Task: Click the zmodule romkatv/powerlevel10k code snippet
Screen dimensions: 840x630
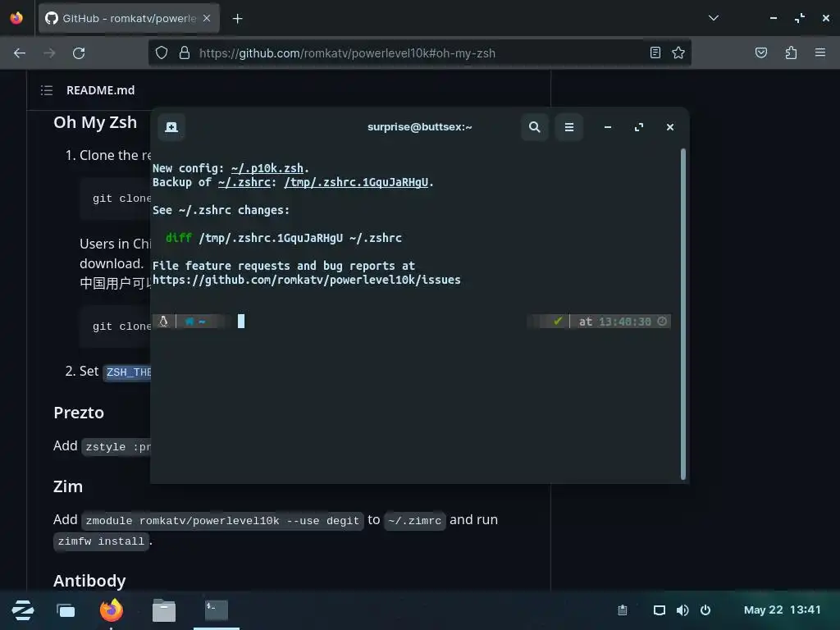Action: point(222,521)
